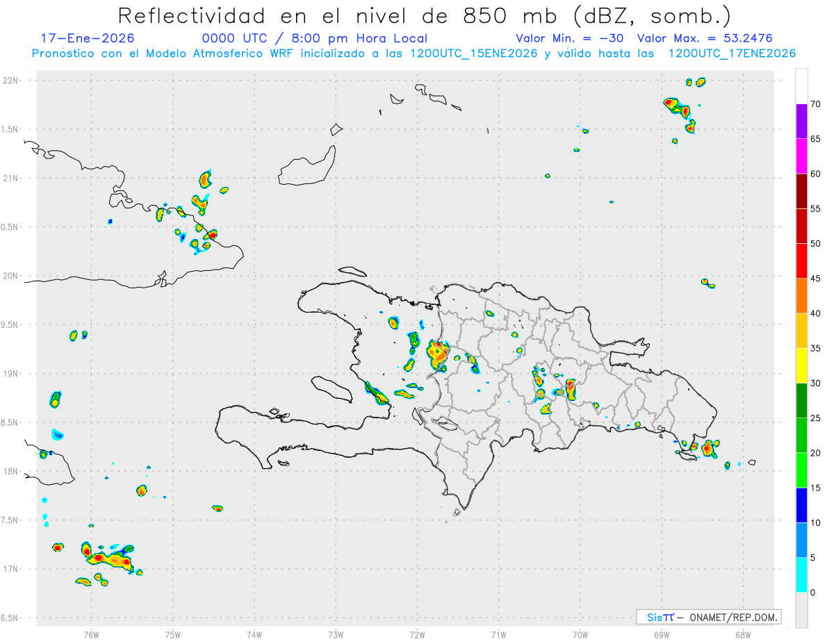Pick the yellow 30-35 dBZ colorbar segment
834x644 pixels.
pyautogui.click(x=801, y=365)
